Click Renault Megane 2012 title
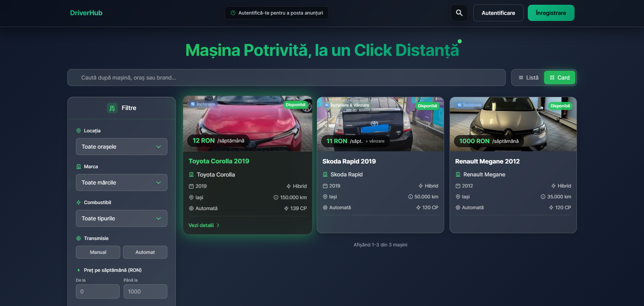Screen dimensions: 644x306 pyautogui.click(x=487, y=161)
